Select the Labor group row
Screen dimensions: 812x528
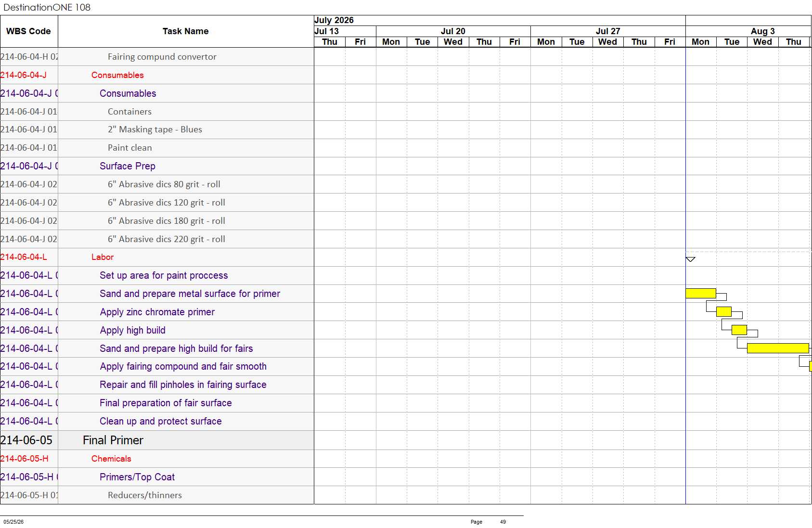click(x=157, y=257)
